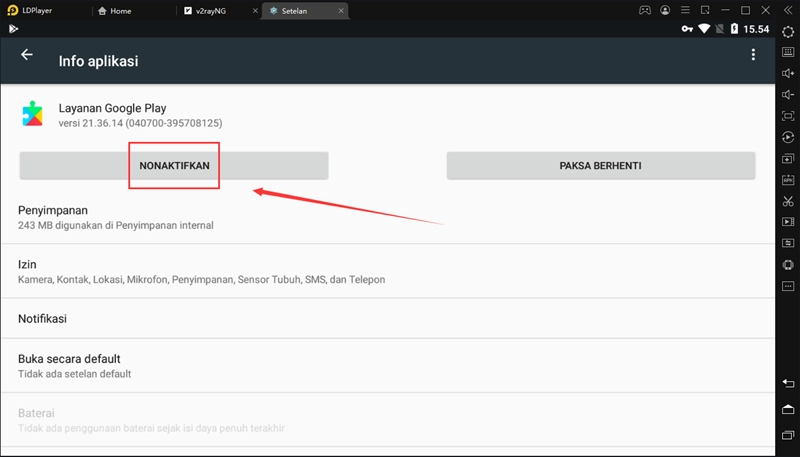The width and height of the screenshot is (800, 457).
Task: Open the more tools ellipsis icon
Action: point(788,286)
